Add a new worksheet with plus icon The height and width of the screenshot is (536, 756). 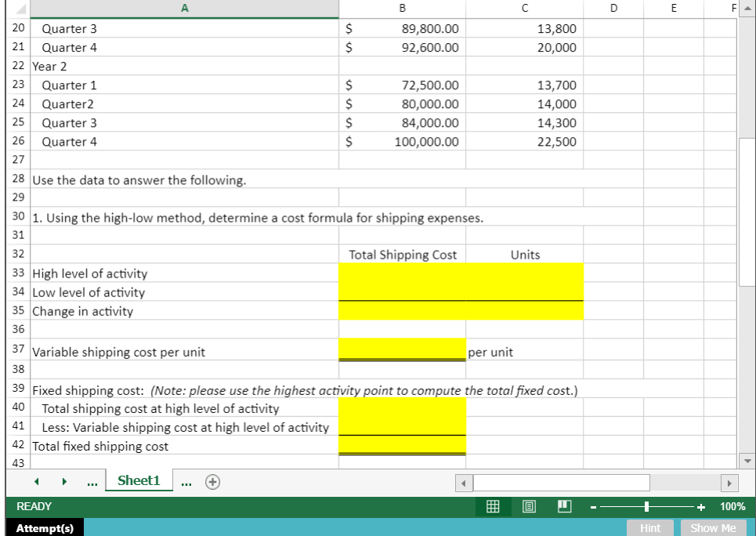pyautogui.click(x=212, y=482)
